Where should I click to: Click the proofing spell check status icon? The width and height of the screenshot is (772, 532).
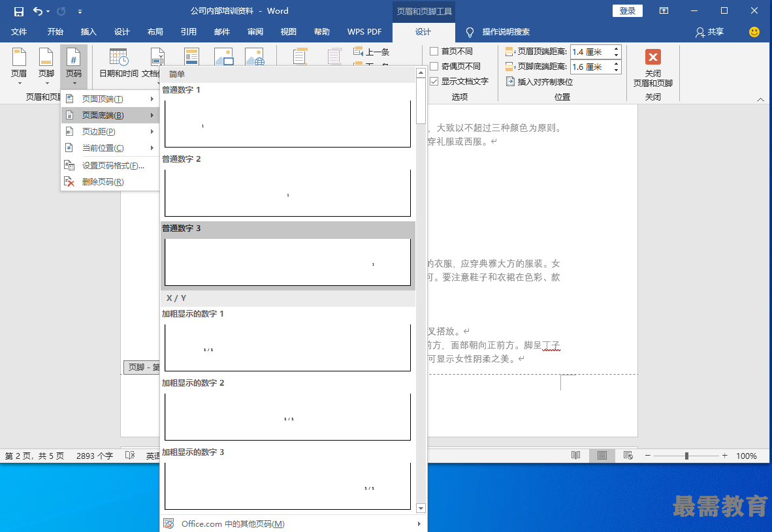click(130, 456)
